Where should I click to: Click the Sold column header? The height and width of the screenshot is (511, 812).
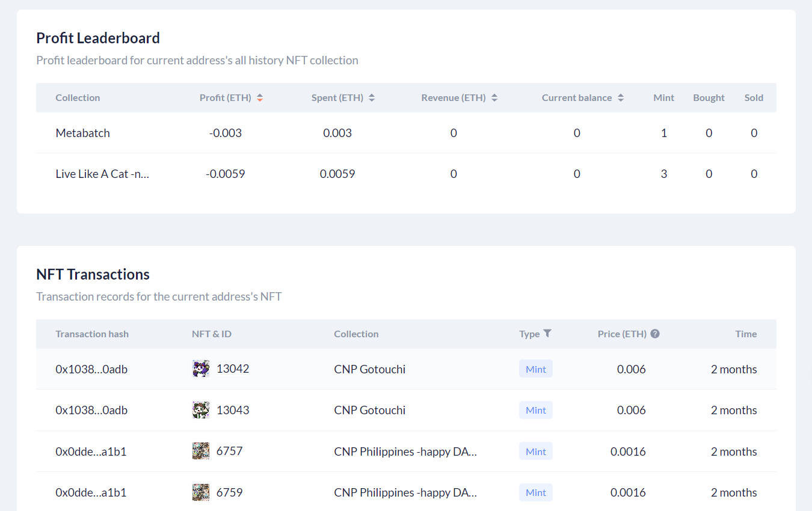[x=754, y=98]
